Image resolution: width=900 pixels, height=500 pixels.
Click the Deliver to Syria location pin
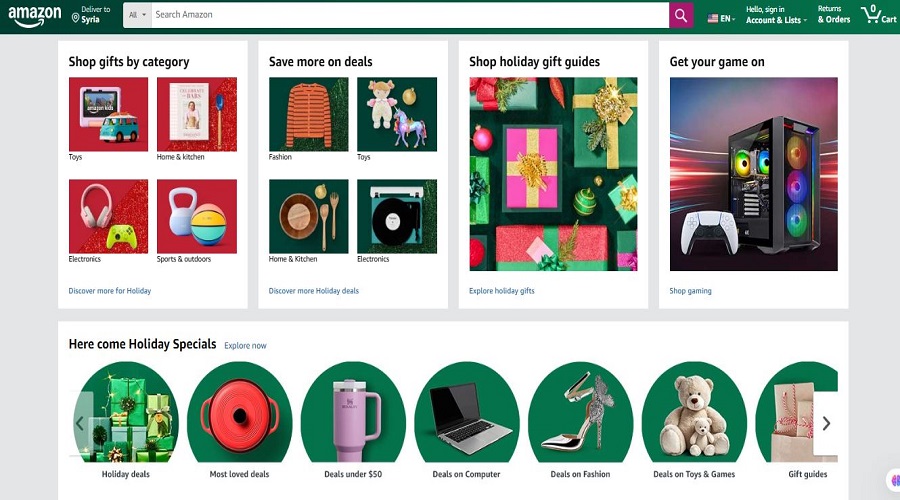click(76, 18)
